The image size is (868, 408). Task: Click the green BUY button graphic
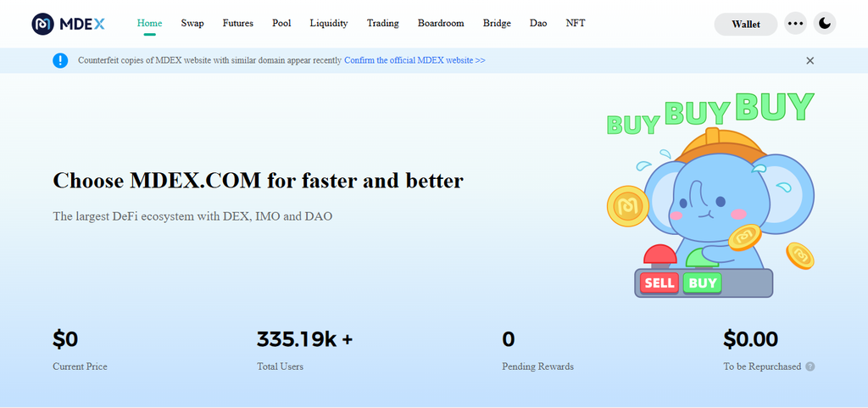tap(703, 283)
